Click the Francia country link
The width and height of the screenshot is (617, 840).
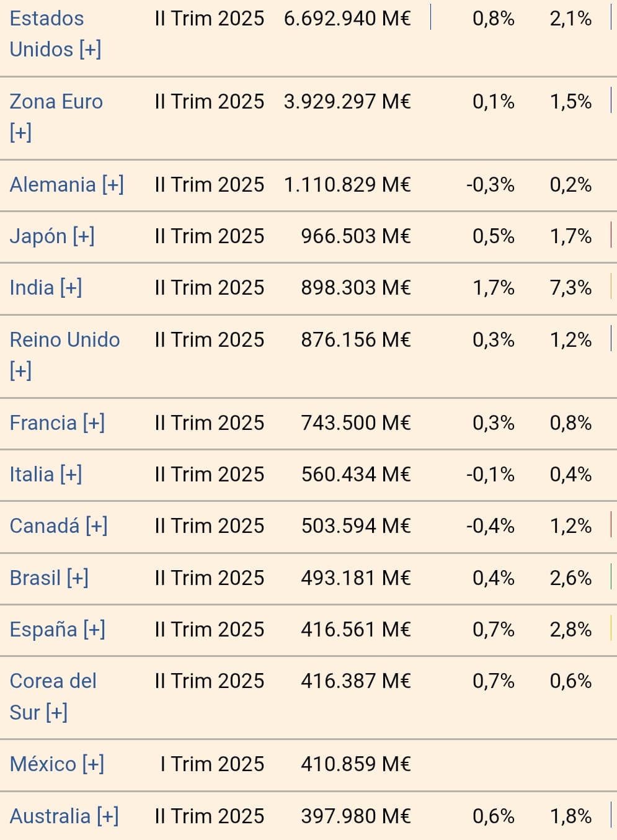tap(43, 423)
